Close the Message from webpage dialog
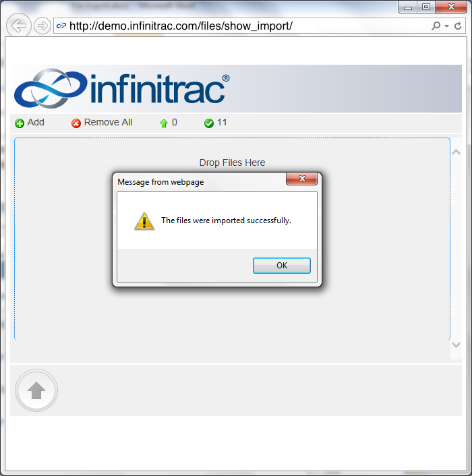Viewport: 472px width, 476px height. tap(301, 179)
